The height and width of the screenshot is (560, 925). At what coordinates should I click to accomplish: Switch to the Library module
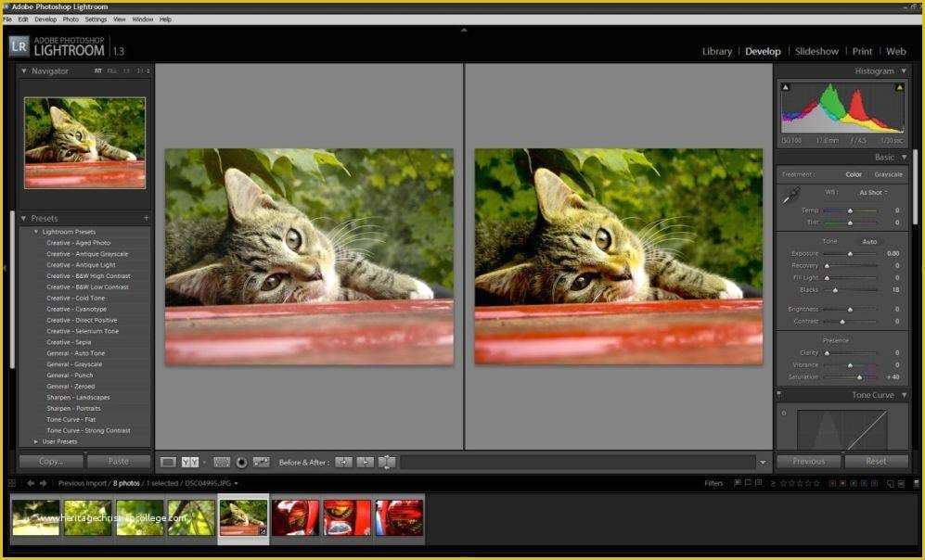tap(716, 52)
